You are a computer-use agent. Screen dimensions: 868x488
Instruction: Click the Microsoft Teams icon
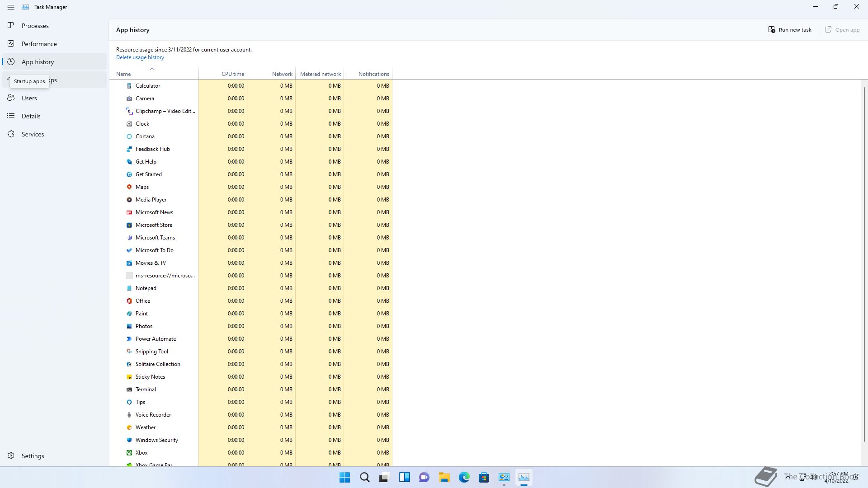pos(129,238)
